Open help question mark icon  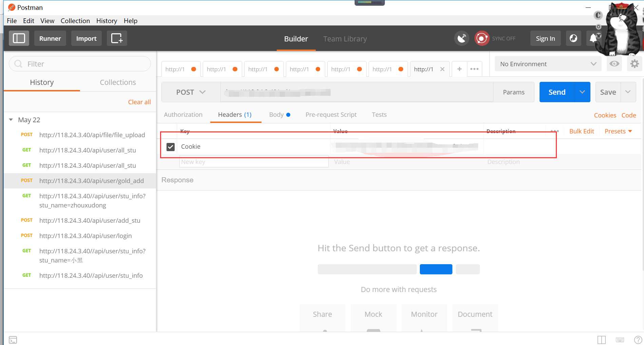pyautogui.click(x=638, y=340)
